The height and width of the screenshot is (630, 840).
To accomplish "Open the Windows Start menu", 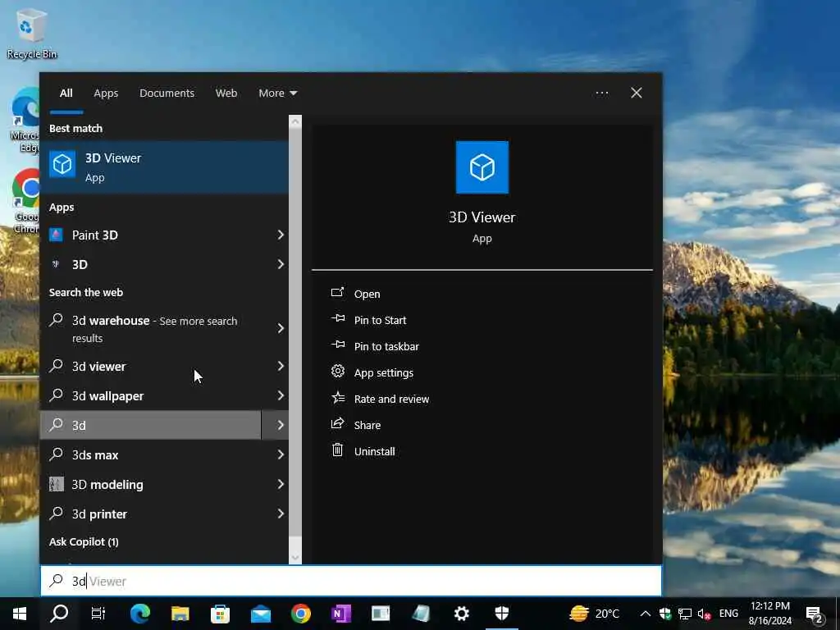I will [x=20, y=614].
